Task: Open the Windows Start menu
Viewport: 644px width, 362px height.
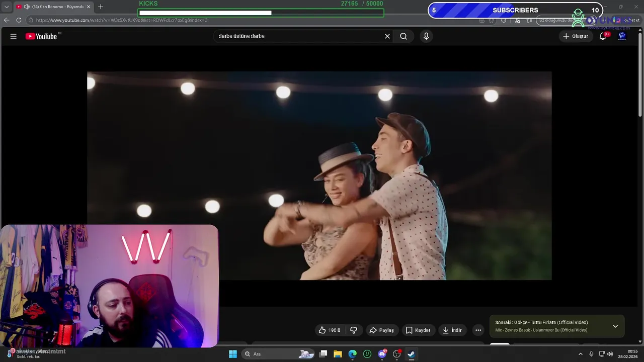Action: (x=233, y=354)
